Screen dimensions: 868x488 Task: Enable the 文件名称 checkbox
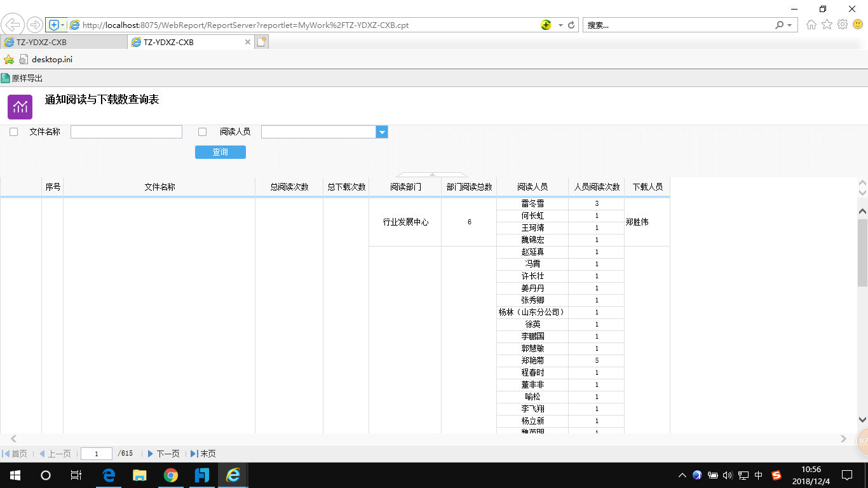pos(13,132)
